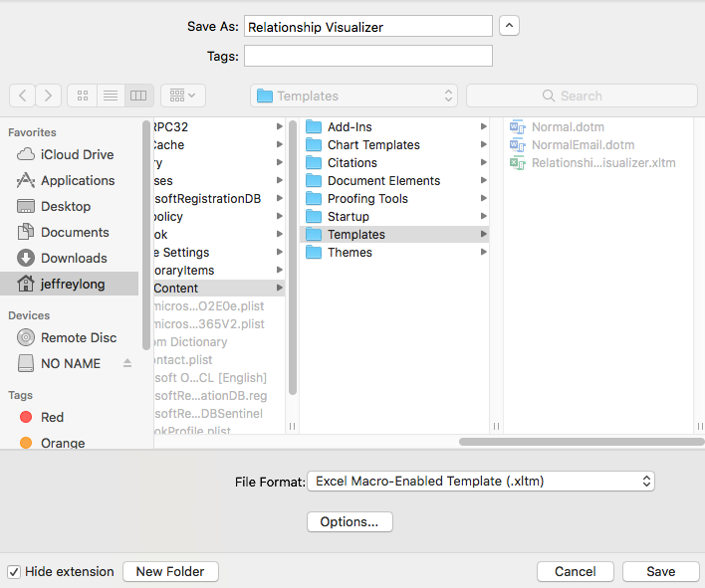705x588 pixels.
Task: Switch to list view mode
Action: (111, 96)
